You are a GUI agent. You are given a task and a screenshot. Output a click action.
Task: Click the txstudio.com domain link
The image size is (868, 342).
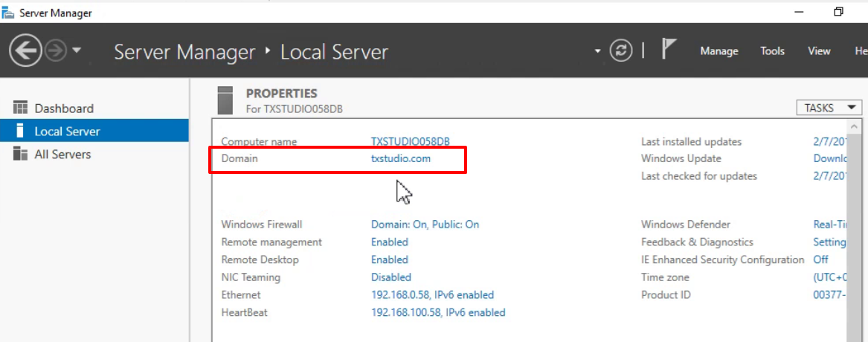pyautogui.click(x=401, y=158)
